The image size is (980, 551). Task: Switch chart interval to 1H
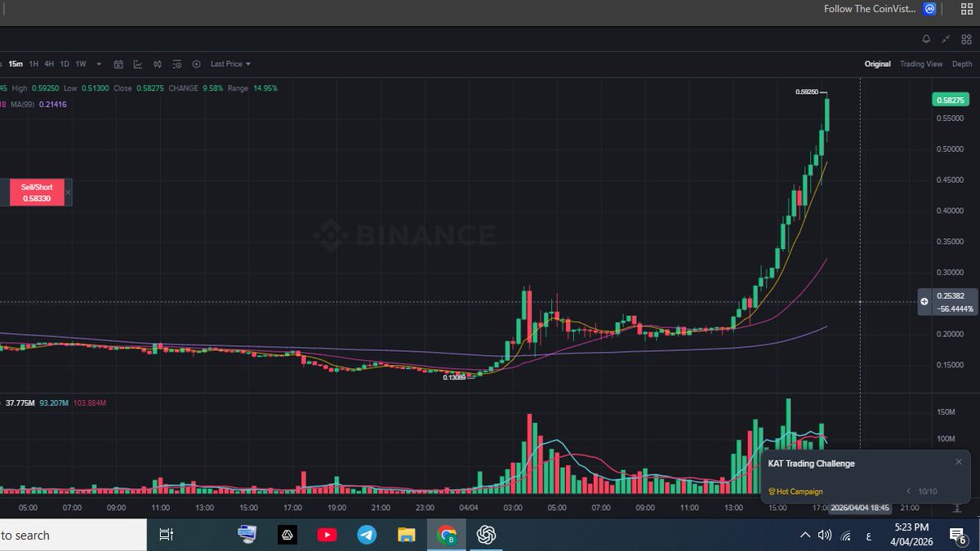pyautogui.click(x=33, y=64)
